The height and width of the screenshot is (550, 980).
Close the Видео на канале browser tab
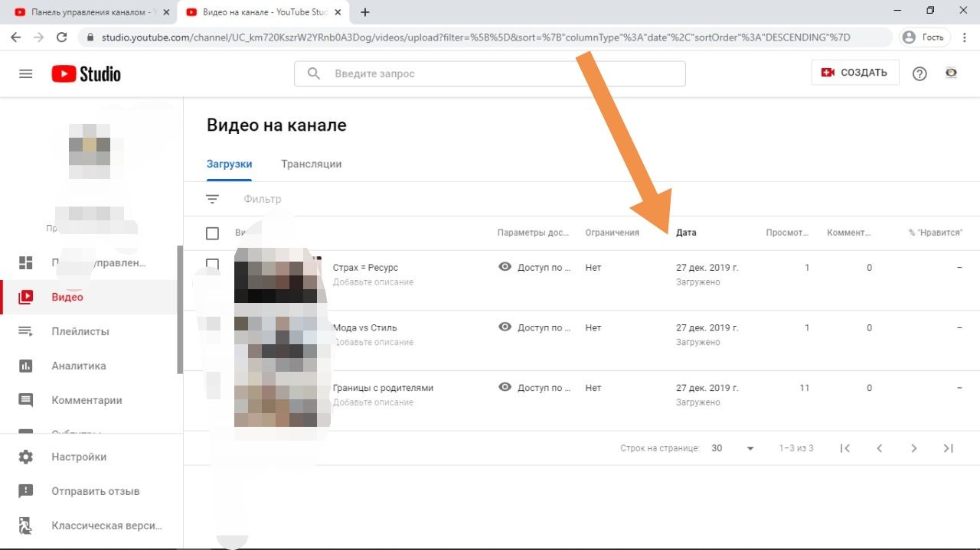pyautogui.click(x=338, y=12)
